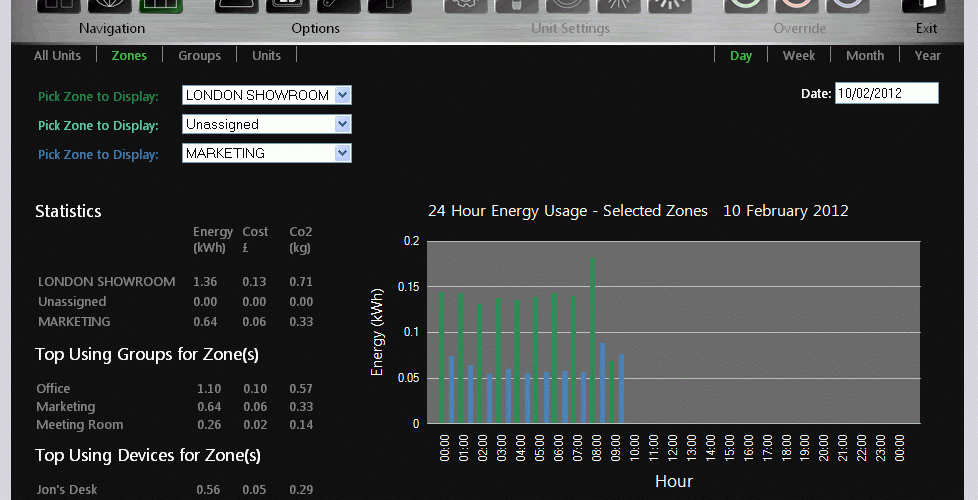Click the Unit Settings toolbar label
The height and width of the screenshot is (500, 978).
571,29
